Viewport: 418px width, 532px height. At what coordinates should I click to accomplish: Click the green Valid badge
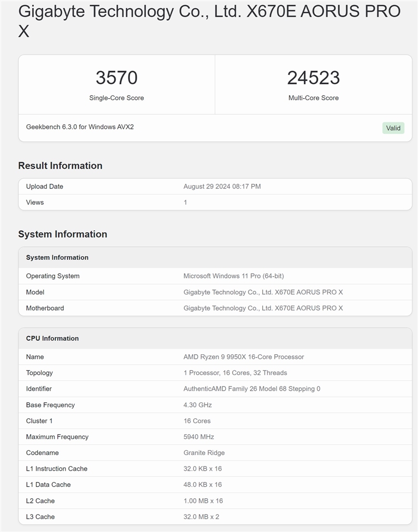[393, 128]
